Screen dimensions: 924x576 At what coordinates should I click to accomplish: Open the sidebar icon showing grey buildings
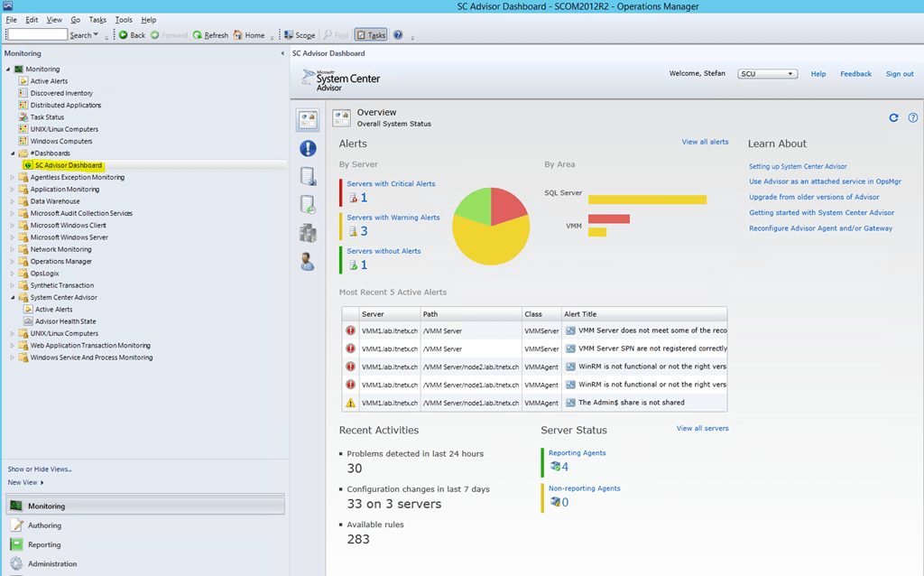[x=308, y=233]
